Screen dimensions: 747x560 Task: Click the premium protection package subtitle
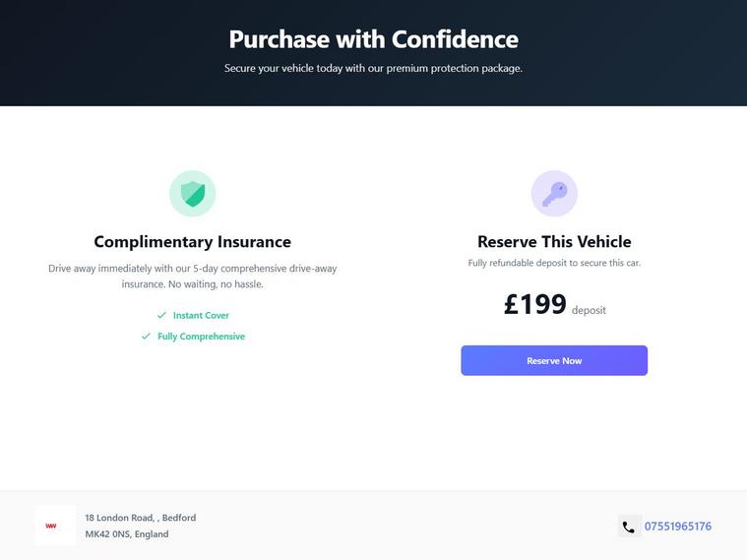(373, 69)
